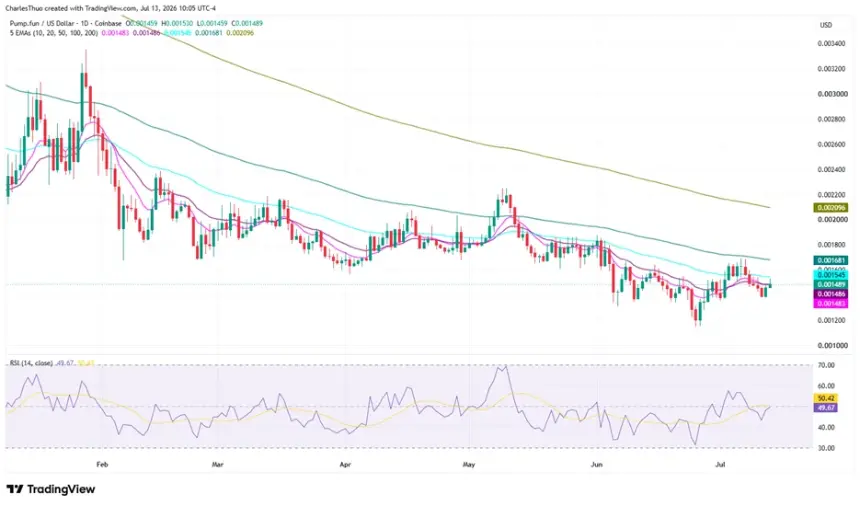
Task: Click the magenta 0.001483 EMA price tag
Action: [x=830, y=303]
